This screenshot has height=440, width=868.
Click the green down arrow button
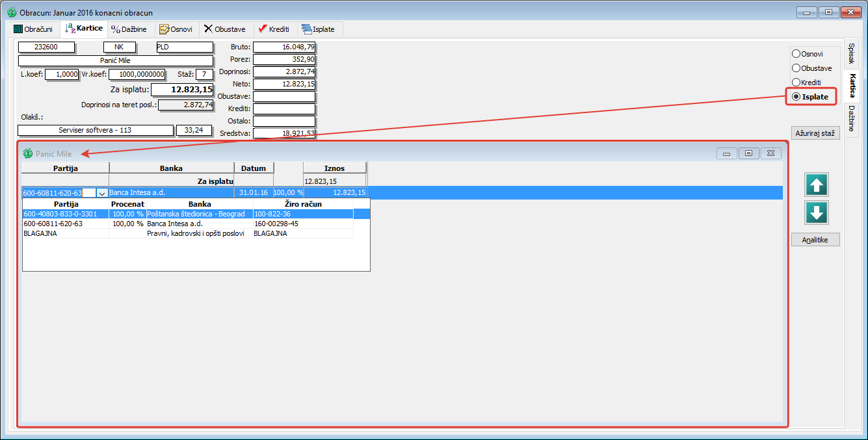point(817,213)
